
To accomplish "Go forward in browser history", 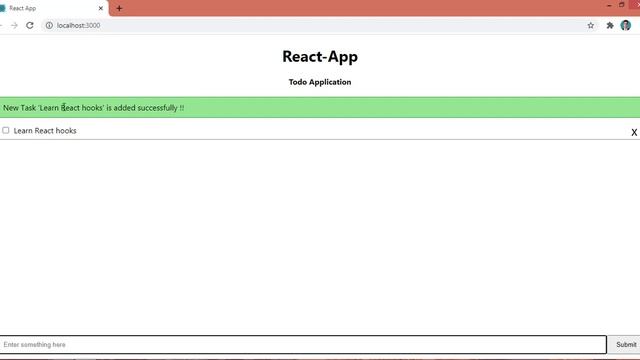I will (14, 25).
